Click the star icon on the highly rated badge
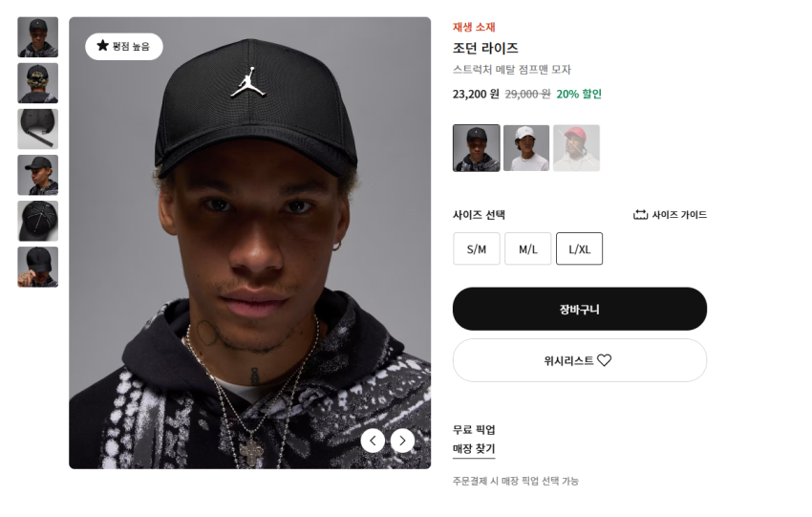Image resolution: width=812 pixels, height=517 pixels. click(102, 46)
